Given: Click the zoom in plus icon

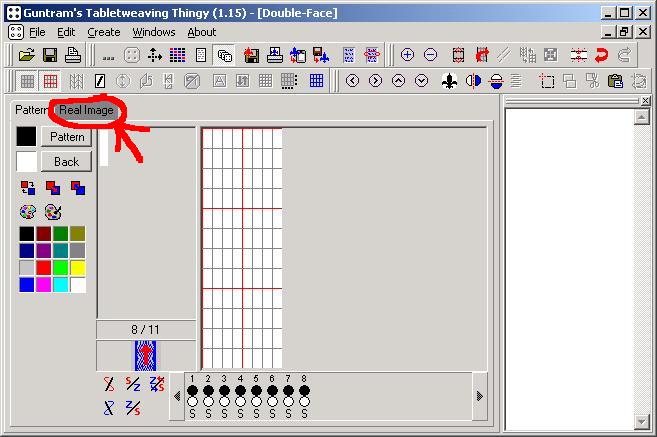Looking at the screenshot, I should pyautogui.click(x=407, y=55).
